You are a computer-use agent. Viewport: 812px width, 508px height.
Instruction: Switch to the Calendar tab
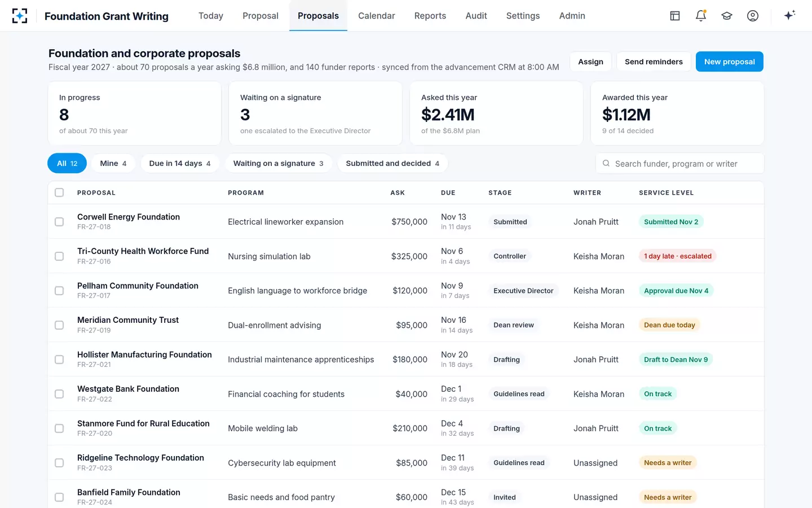pyautogui.click(x=377, y=16)
